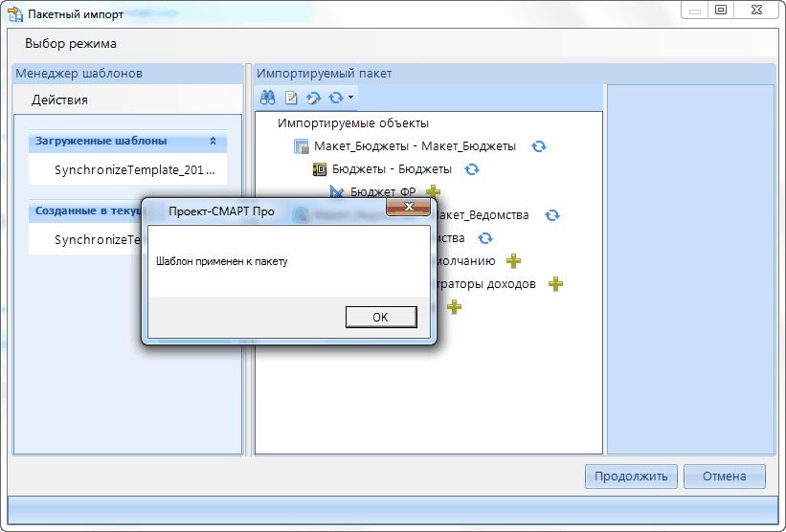Click the toolbar refresh arrows icon
Screen dimensions: 786x532
[335, 98]
